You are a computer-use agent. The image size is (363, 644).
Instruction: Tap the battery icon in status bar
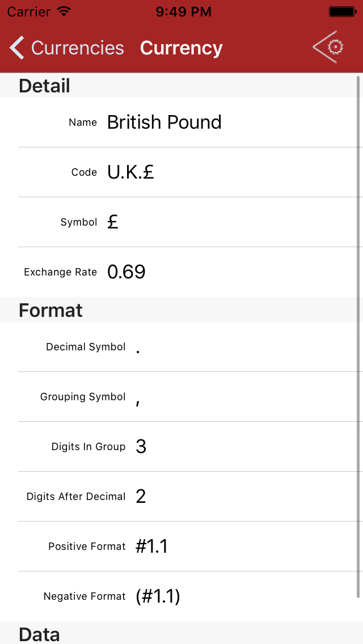[x=342, y=11]
